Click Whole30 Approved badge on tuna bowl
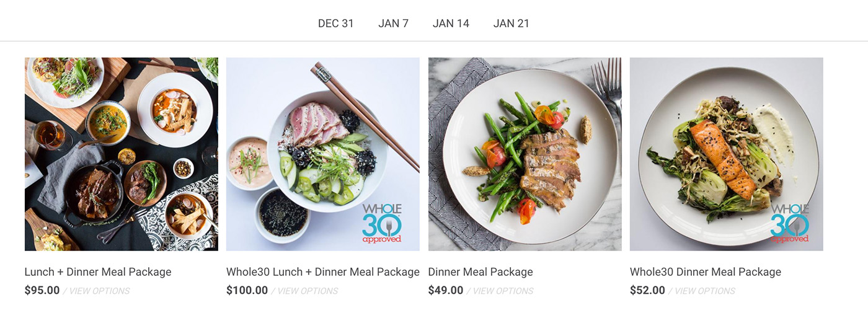868x318 pixels. pos(382,223)
